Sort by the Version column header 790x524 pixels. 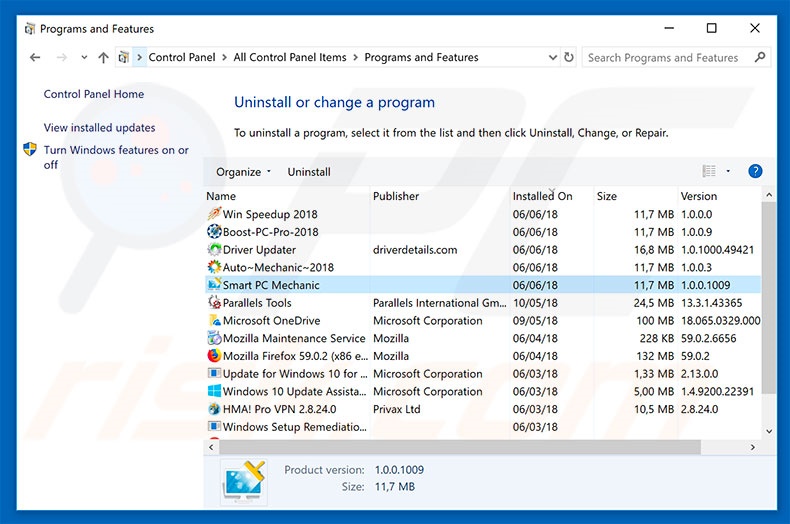point(719,196)
